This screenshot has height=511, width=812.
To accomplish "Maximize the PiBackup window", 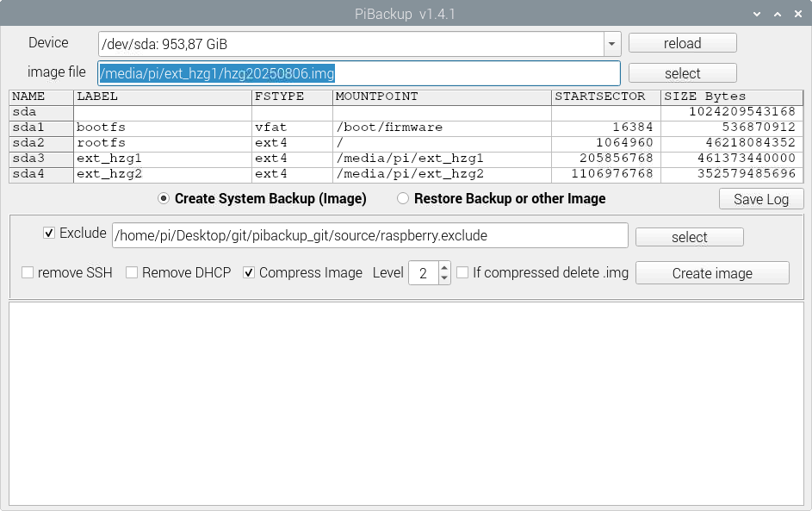I will tap(778, 14).
